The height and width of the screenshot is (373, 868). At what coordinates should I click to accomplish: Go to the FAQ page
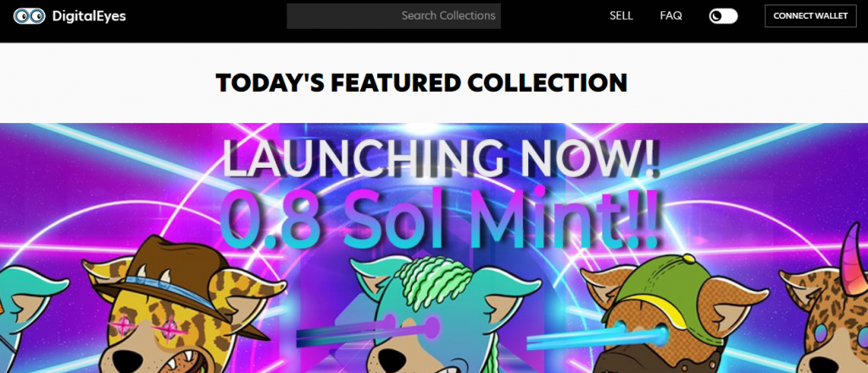[x=671, y=16]
